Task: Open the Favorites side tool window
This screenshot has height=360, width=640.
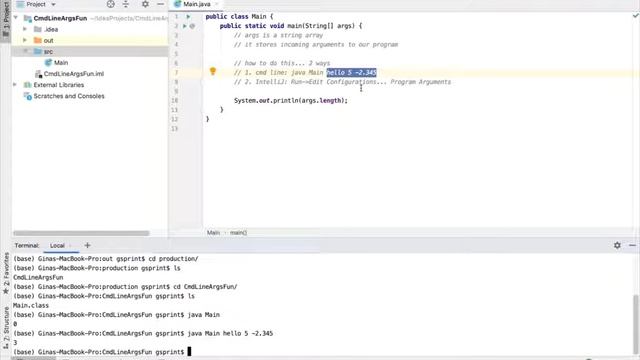Action: [6, 273]
